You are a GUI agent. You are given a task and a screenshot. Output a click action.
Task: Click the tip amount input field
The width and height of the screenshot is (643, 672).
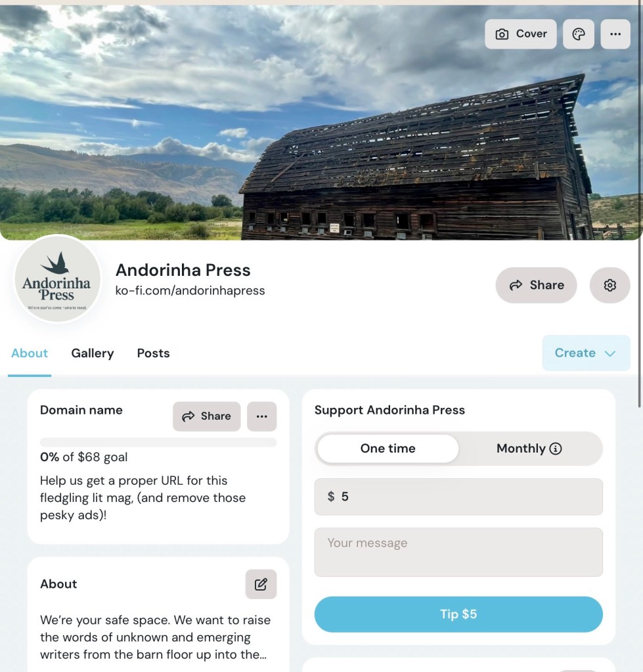click(458, 496)
